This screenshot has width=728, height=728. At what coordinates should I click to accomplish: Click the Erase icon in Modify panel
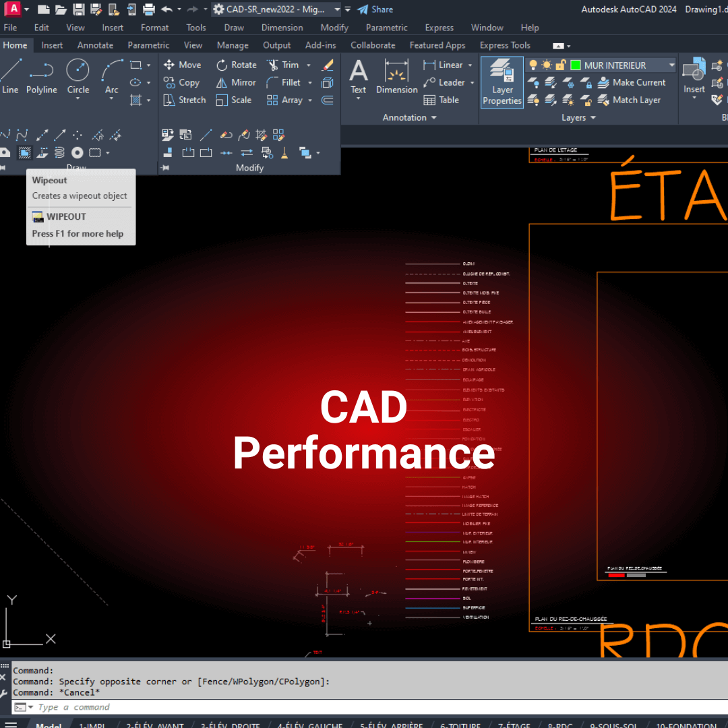click(328, 65)
